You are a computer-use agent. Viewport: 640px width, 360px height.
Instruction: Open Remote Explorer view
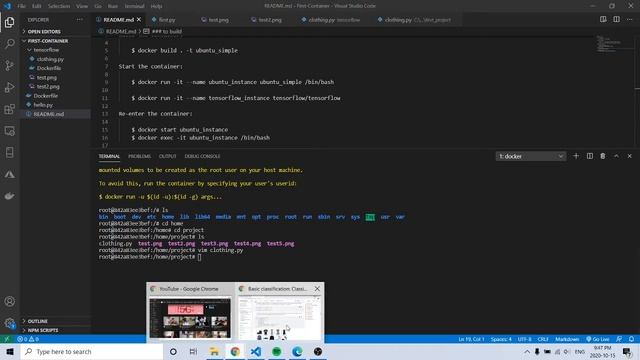(x=9, y=131)
